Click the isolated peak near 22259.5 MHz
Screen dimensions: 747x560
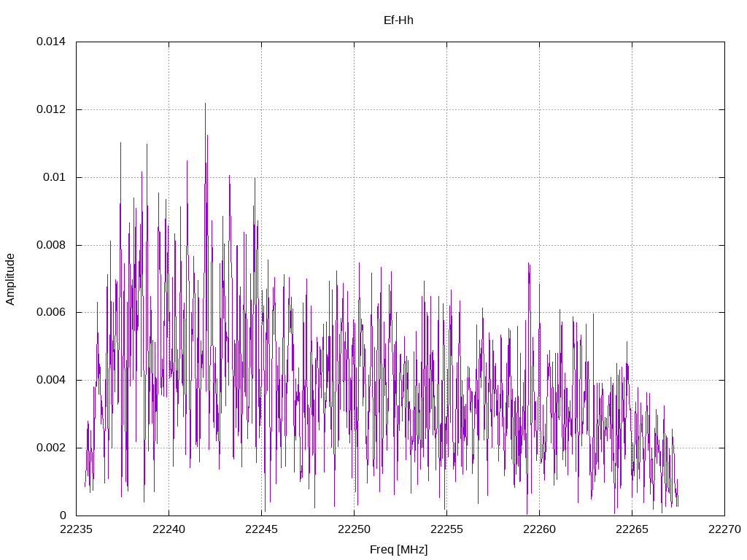tap(529, 264)
